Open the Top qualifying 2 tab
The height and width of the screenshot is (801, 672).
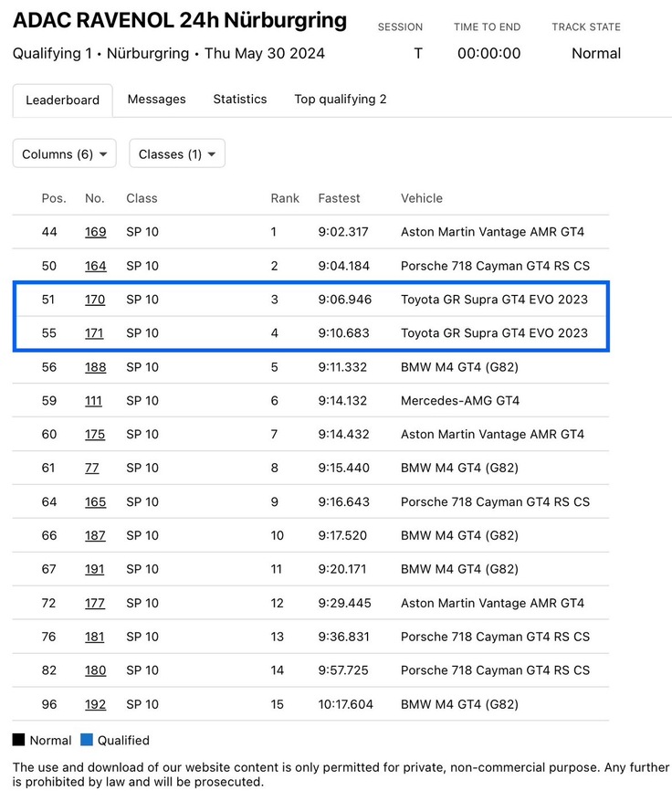tap(341, 99)
